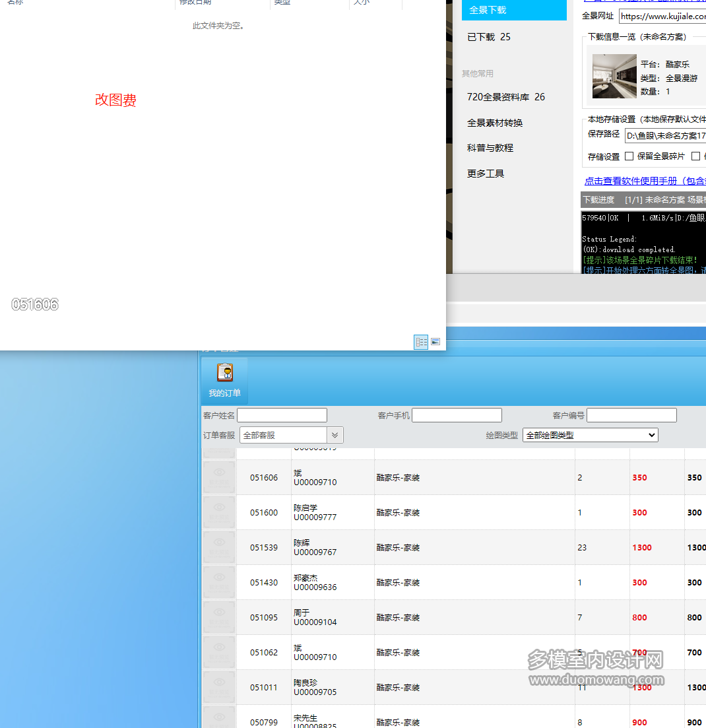
Task: Open the 已下载 25 sidebar item
Action: 489,37
